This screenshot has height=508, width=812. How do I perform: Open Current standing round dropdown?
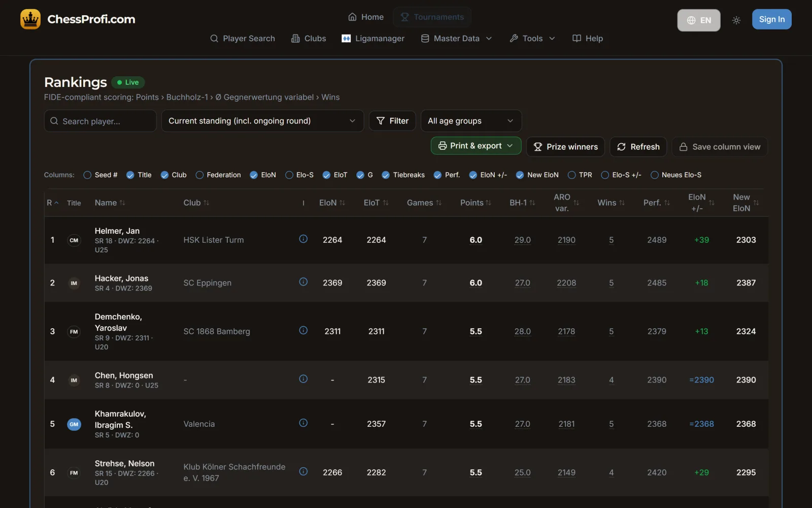(x=262, y=121)
